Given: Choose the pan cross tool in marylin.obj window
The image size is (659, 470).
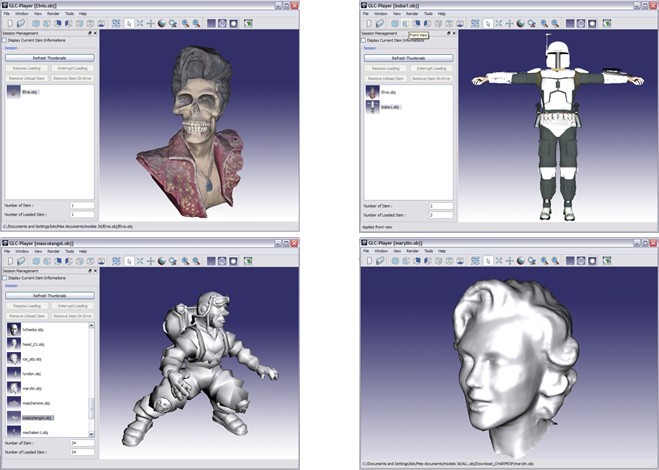Looking at the screenshot, I should tap(509, 261).
